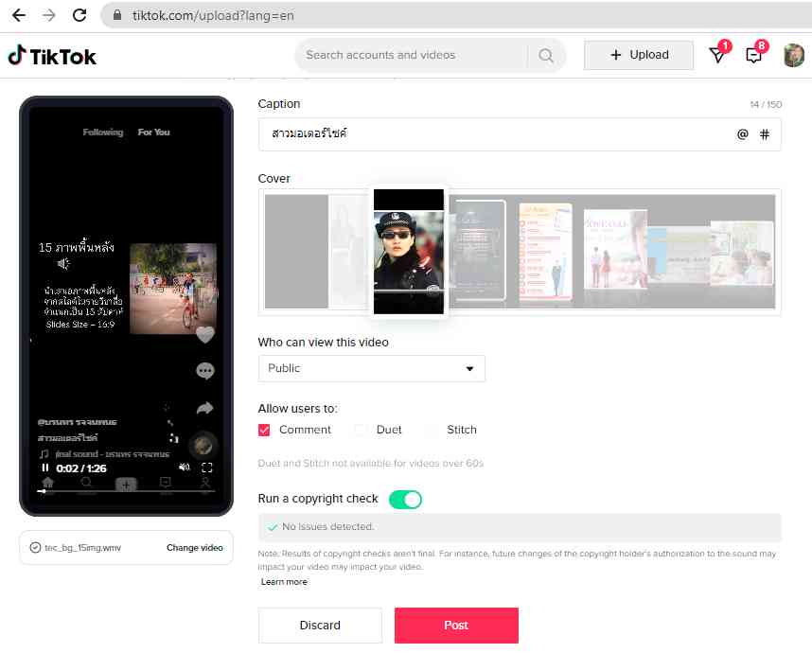
Task: Click in the Caption text field
Action: (x=492, y=134)
